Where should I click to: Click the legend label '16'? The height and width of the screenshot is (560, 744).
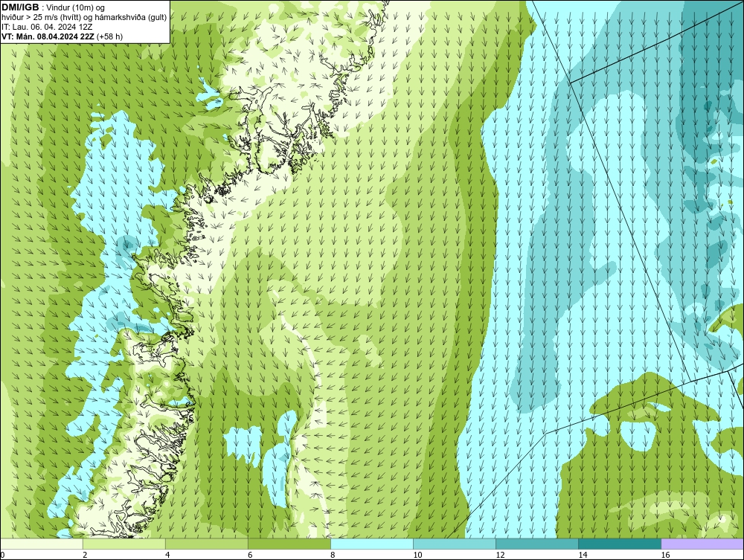tap(665, 555)
